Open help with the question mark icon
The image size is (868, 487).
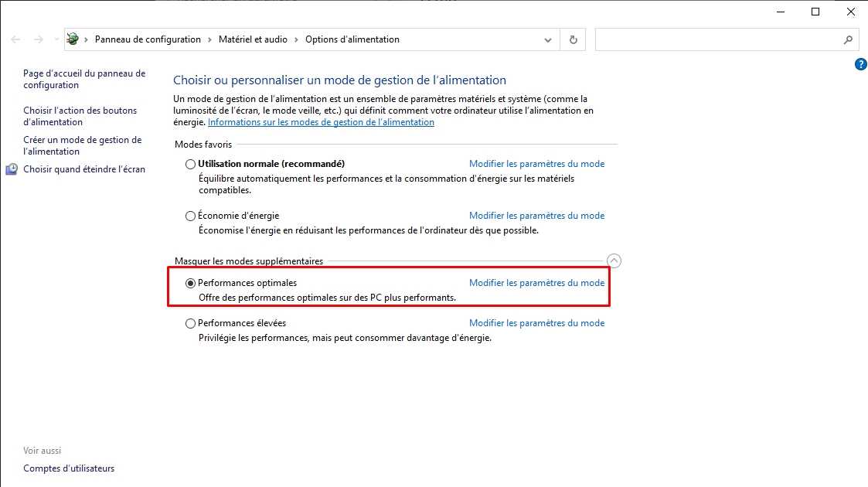(x=861, y=64)
